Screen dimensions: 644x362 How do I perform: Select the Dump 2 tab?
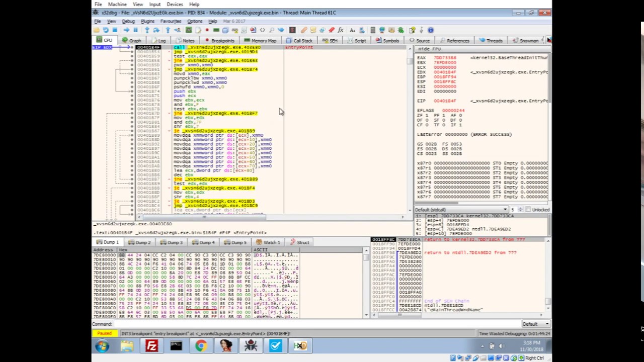click(139, 242)
